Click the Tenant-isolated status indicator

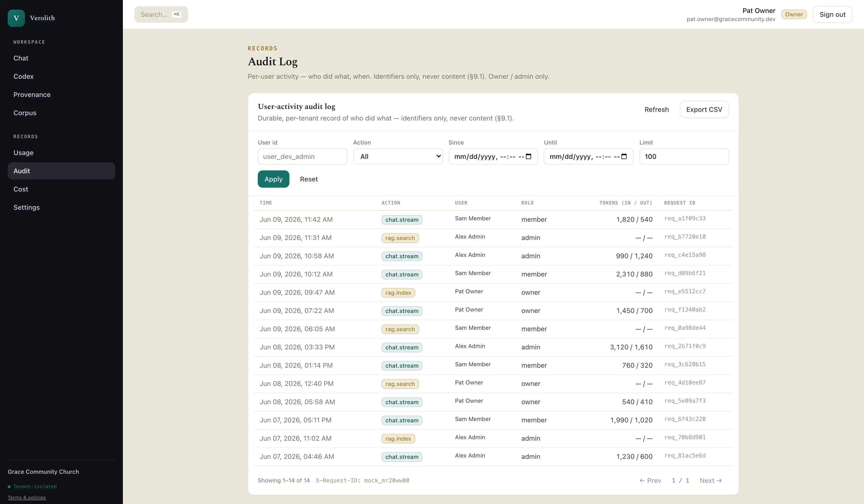32,486
